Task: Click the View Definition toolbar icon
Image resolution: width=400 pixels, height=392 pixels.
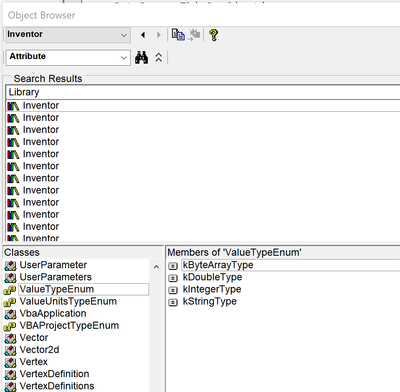Action: [194, 35]
